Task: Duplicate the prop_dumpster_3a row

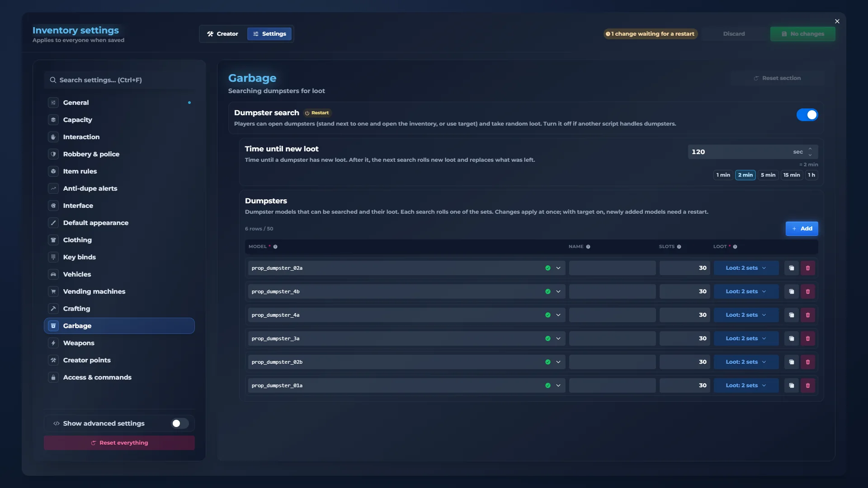Action: pos(792,338)
